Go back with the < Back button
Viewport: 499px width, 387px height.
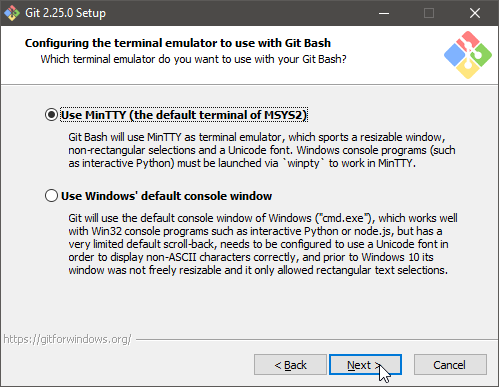coord(290,365)
